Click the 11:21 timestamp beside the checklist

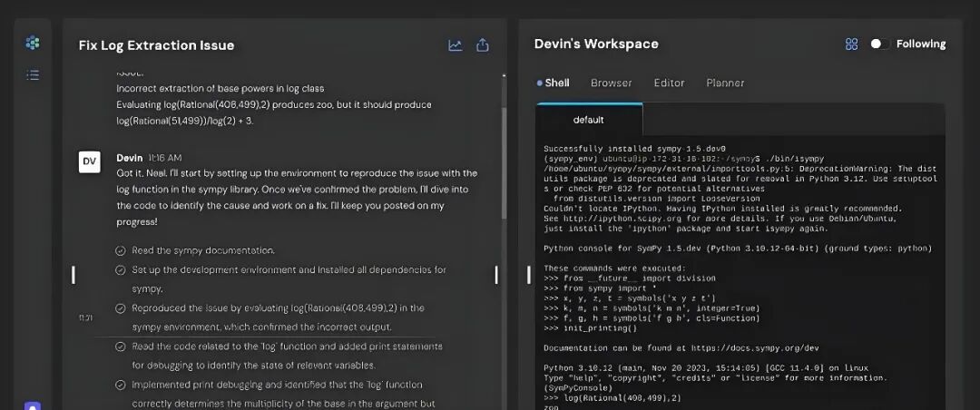coord(85,318)
